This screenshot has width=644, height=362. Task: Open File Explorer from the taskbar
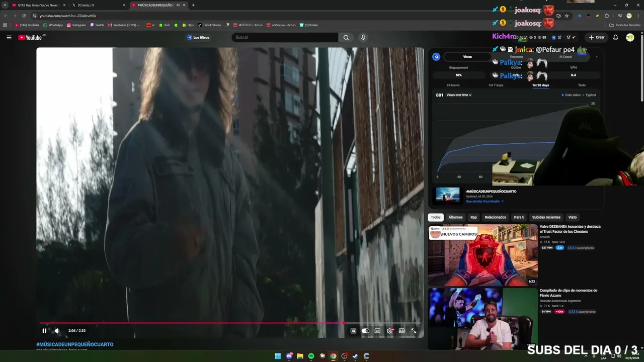(x=300, y=356)
